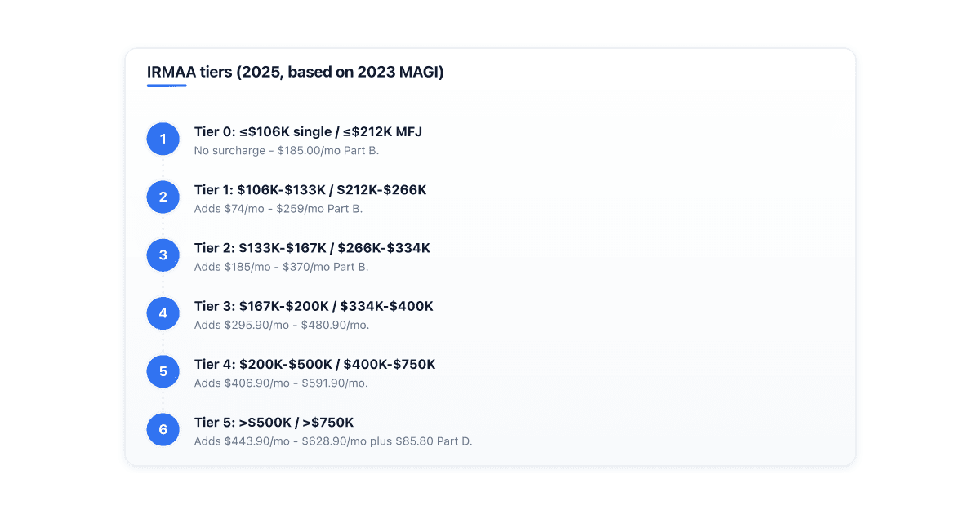The height and width of the screenshot is (514, 980).
Task: Open Tier 3 $167K-$200K heading
Action: [314, 306]
